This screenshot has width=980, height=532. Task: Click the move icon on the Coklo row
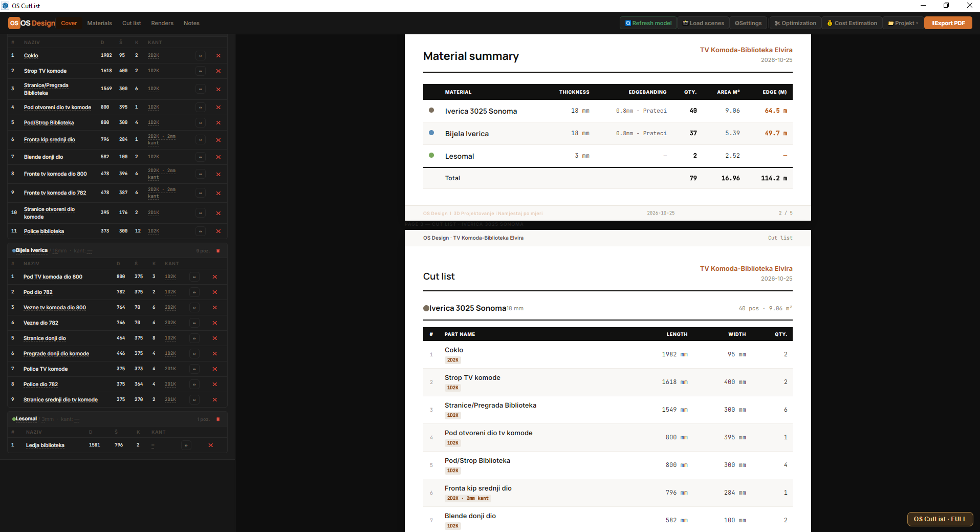click(201, 56)
